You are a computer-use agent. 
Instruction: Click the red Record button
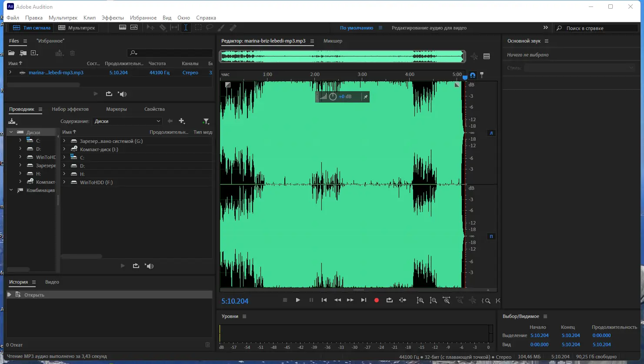pyautogui.click(x=377, y=300)
